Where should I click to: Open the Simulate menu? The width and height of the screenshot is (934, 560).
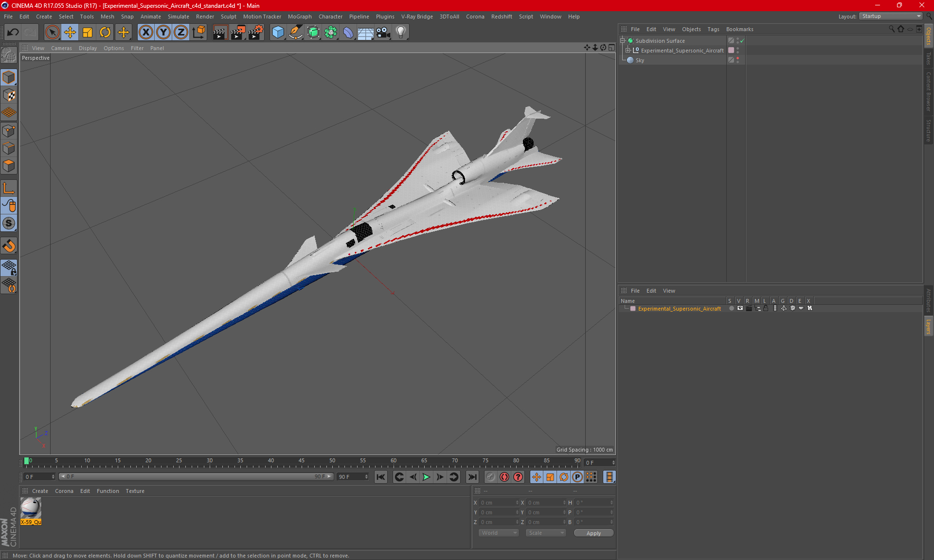coord(179,17)
